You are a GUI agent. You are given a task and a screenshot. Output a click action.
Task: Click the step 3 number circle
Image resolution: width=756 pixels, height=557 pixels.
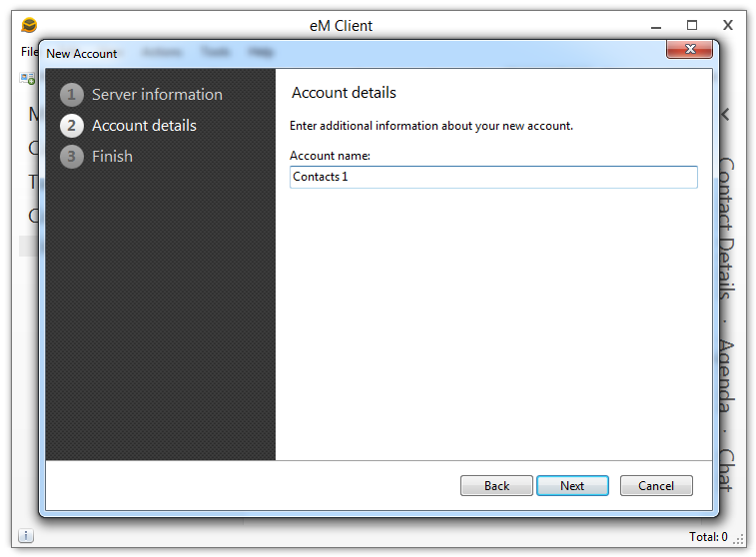point(71,156)
